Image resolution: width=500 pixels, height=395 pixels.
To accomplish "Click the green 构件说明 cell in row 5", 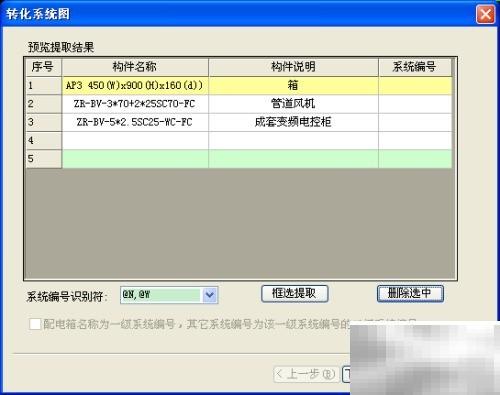I will click(293, 159).
